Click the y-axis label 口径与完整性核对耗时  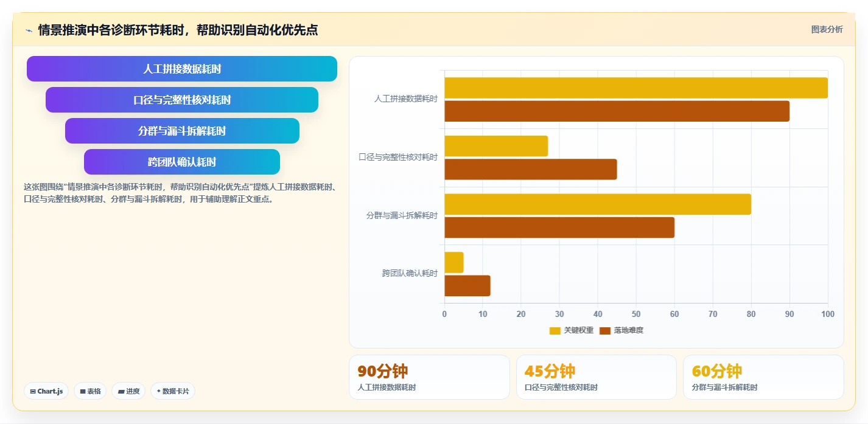point(397,157)
